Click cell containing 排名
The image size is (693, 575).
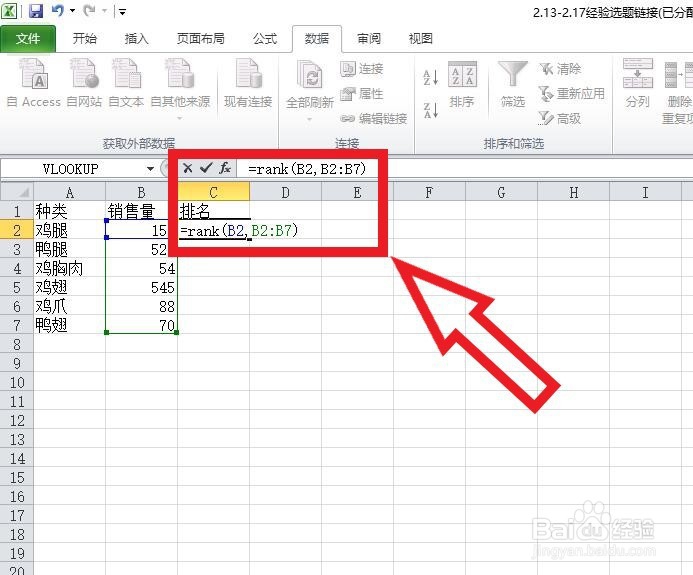tap(213, 211)
